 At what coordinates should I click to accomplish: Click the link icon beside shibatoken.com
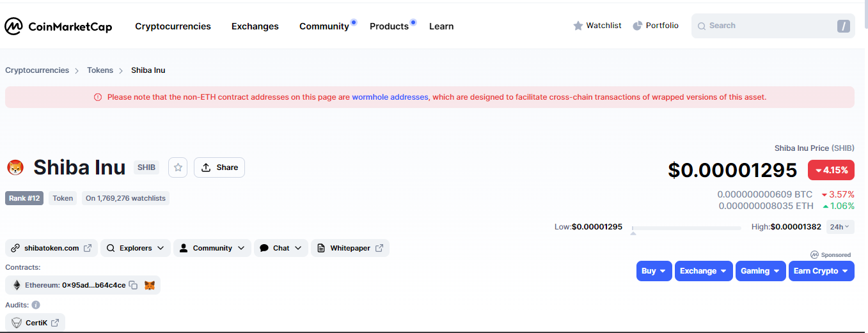(16, 248)
